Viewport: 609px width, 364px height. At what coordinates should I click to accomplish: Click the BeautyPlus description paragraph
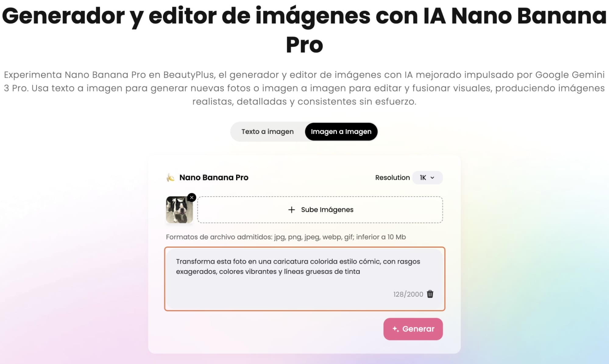pyautogui.click(x=304, y=88)
